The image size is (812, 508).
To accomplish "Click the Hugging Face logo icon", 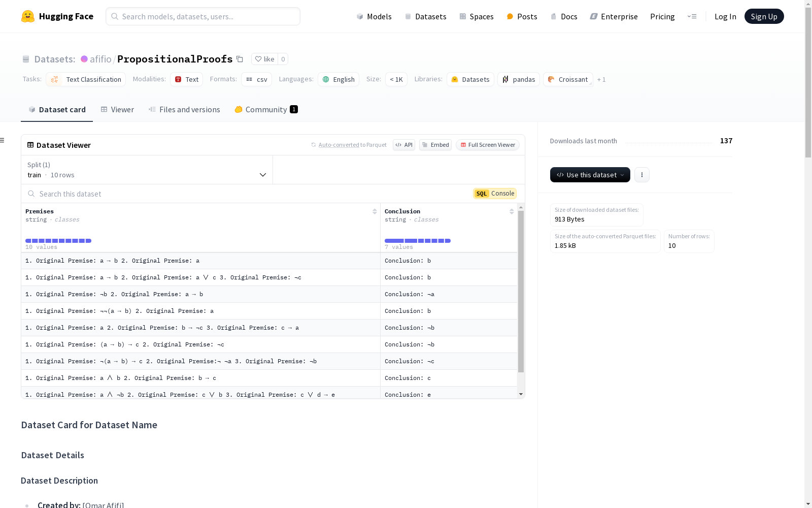I will tap(28, 16).
